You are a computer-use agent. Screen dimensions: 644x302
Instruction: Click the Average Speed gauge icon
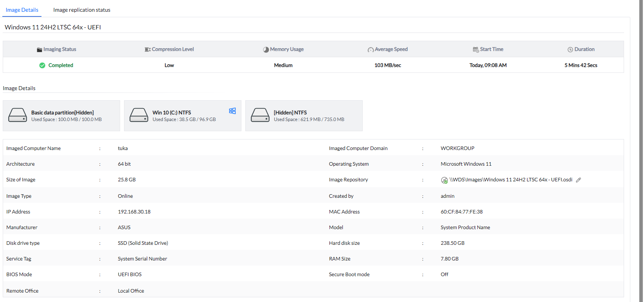coord(371,50)
